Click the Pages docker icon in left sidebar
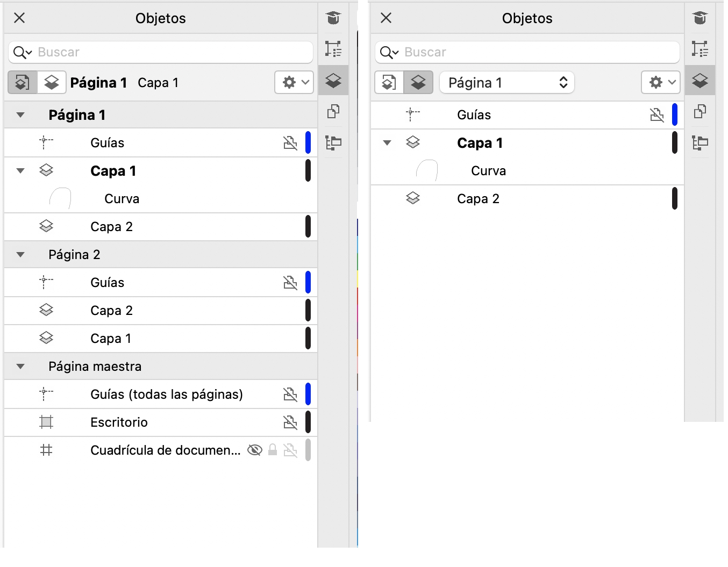The height and width of the screenshot is (567, 728). tap(333, 112)
